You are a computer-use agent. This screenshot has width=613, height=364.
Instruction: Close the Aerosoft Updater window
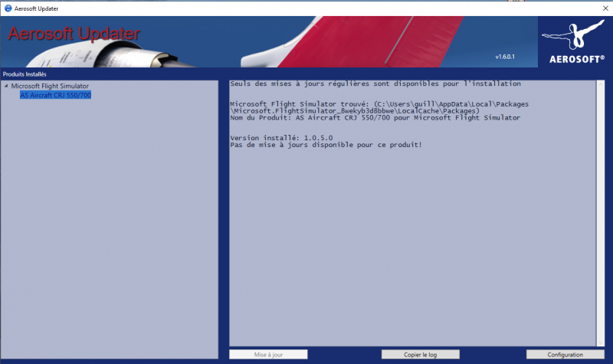click(605, 8)
